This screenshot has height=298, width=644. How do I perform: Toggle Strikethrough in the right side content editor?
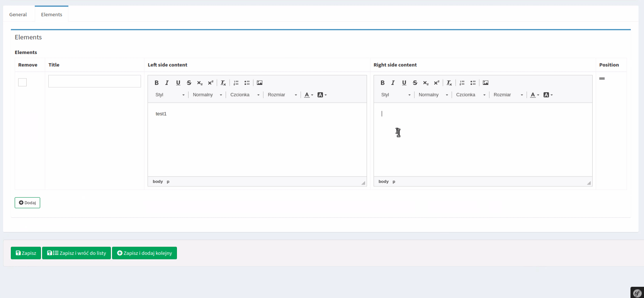[415, 83]
